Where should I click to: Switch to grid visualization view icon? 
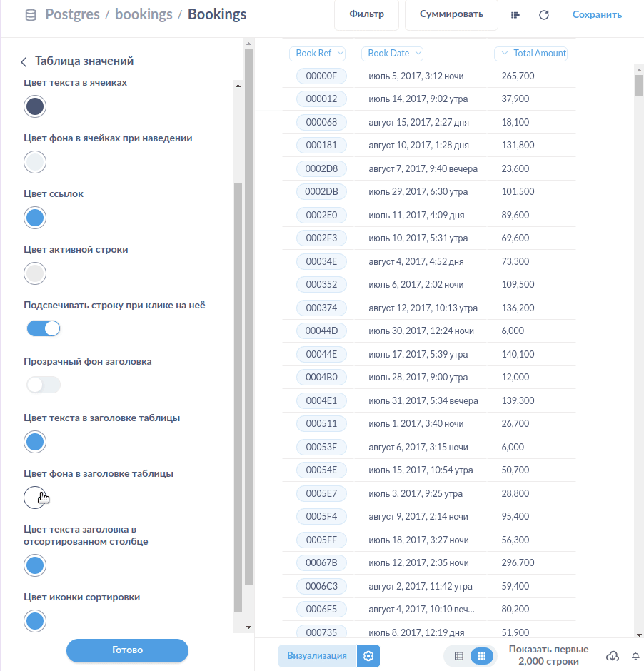pos(482,656)
